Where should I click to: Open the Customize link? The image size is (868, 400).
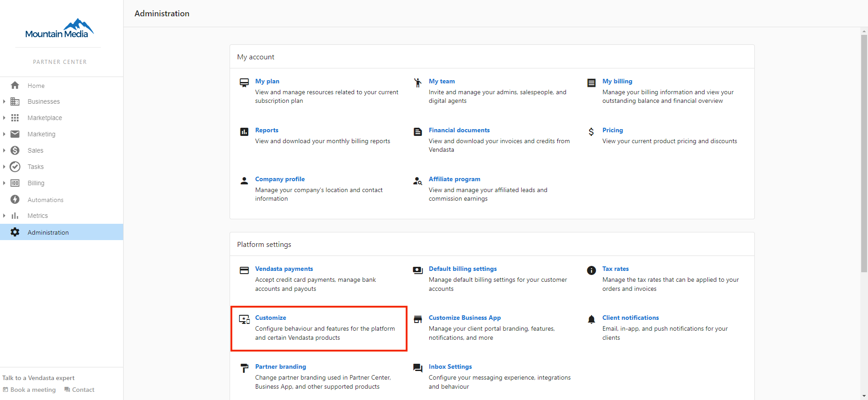[270, 318]
